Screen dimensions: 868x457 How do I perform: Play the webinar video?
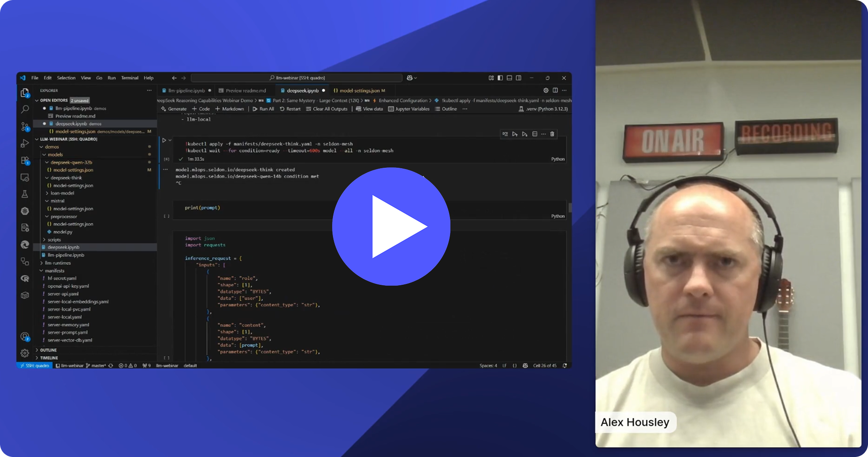391,226
